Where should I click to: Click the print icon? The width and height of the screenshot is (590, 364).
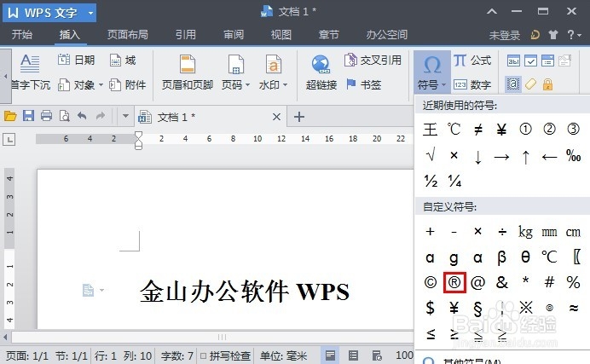coord(46,116)
